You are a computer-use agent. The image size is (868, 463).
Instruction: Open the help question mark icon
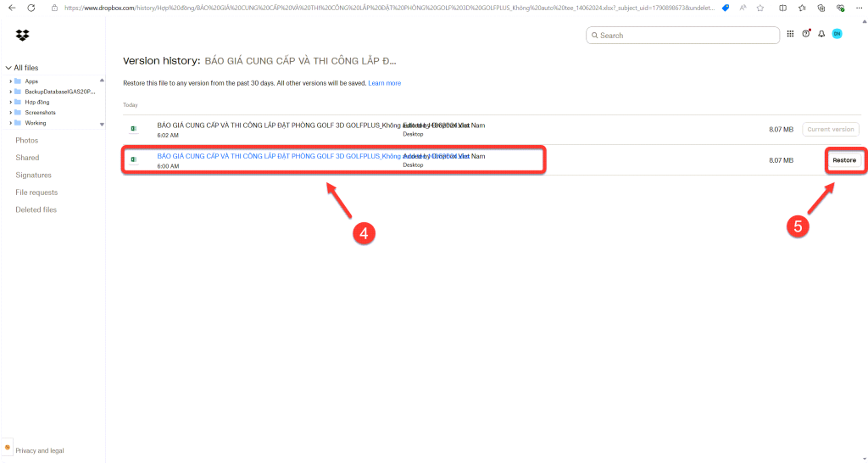pyautogui.click(x=805, y=35)
